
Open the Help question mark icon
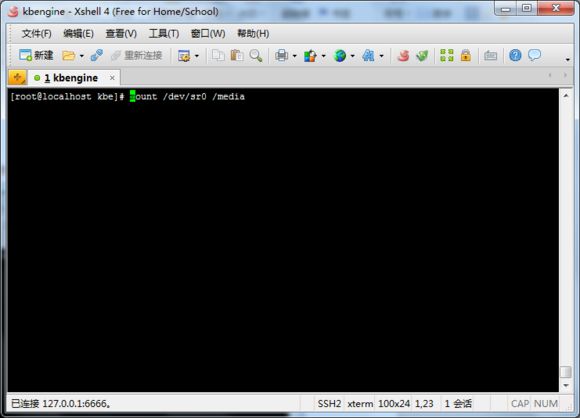[515, 55]
